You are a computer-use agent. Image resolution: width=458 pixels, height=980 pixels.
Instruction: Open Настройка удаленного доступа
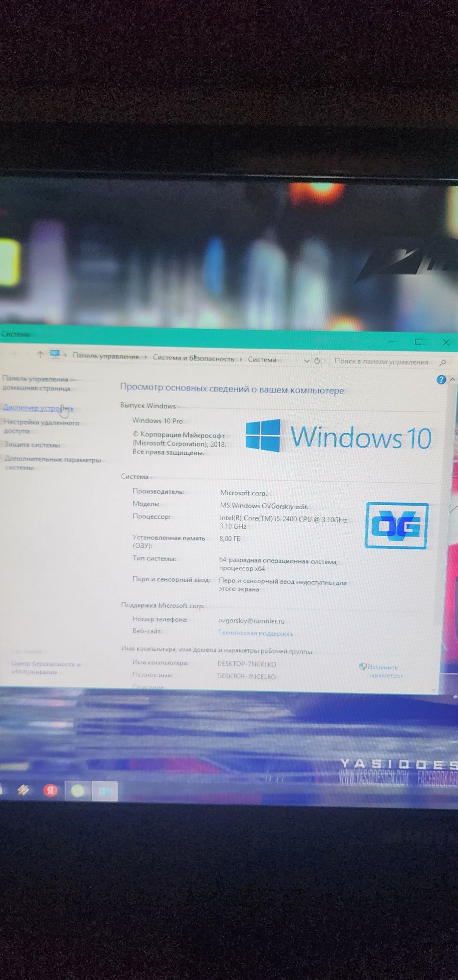pyautogui.click(x=42, y=426)
